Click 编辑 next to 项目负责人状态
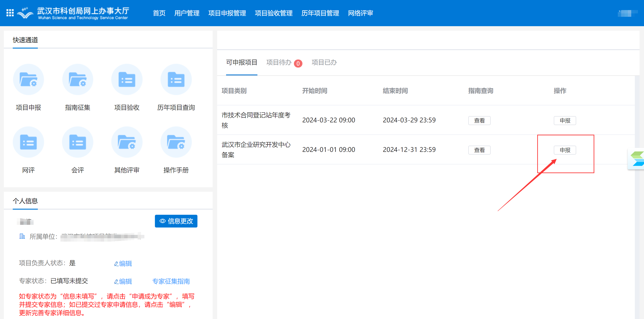Image resolution: width=644 pixels, height=319 pixels. point(123,264)
